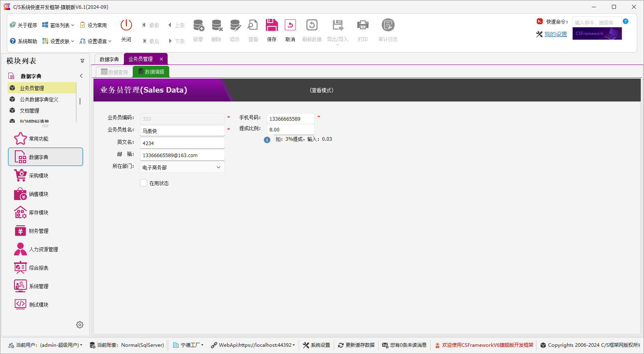644x354 pixels.
Task: Open the WebApi address dropdown
Action: coord(253,345)
